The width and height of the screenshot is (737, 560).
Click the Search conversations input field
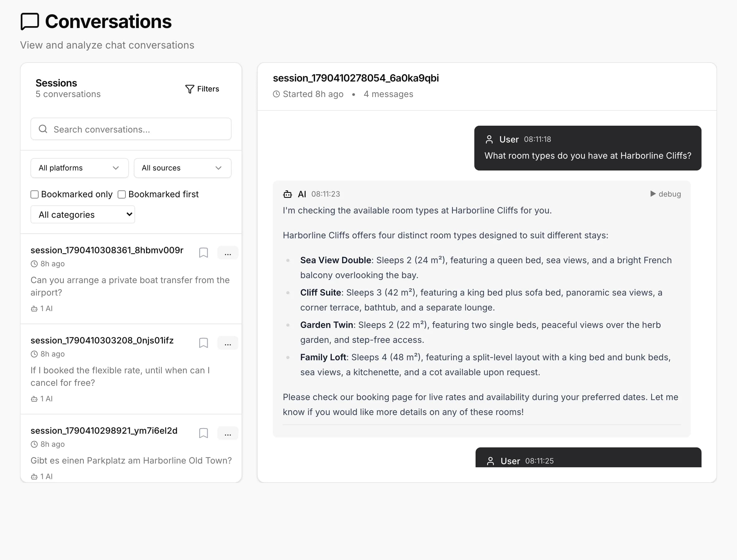pyautogui.click(x=131, y=129)
